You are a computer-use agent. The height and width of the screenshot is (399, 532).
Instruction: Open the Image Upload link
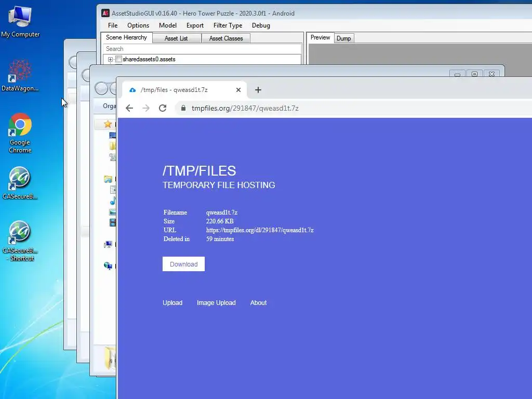(216, 303)
